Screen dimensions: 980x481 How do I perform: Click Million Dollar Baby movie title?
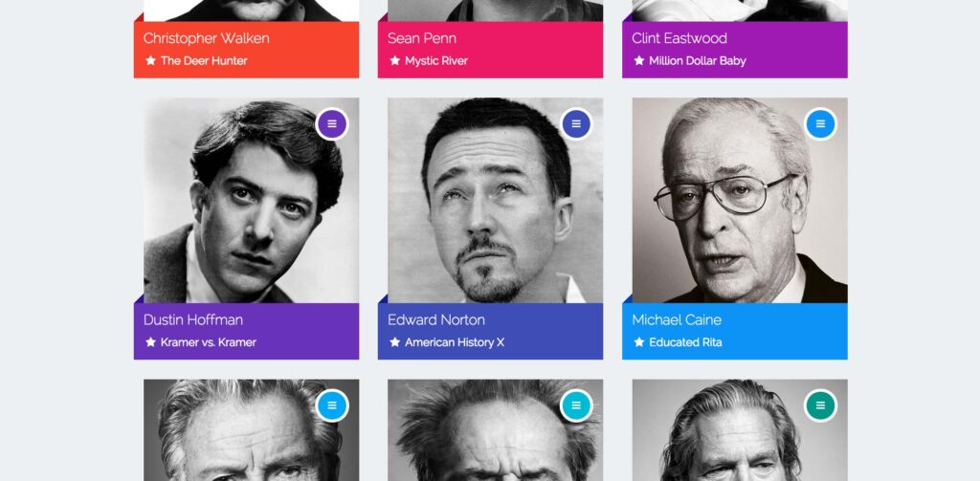tap(698, 60)
